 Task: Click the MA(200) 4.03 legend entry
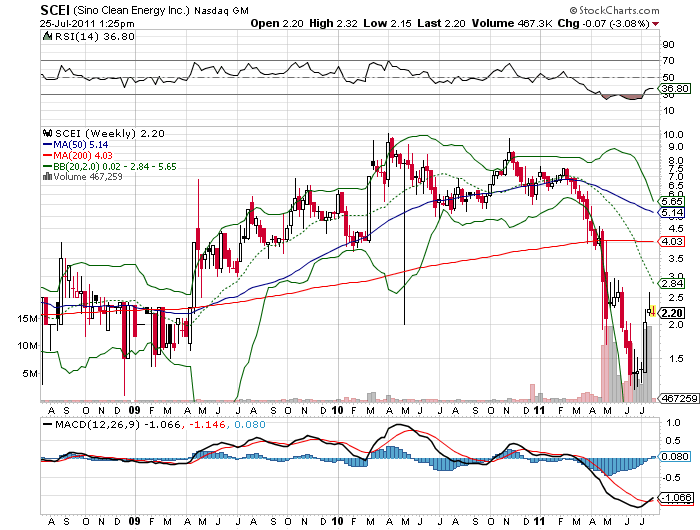click(x=78, y=156)
